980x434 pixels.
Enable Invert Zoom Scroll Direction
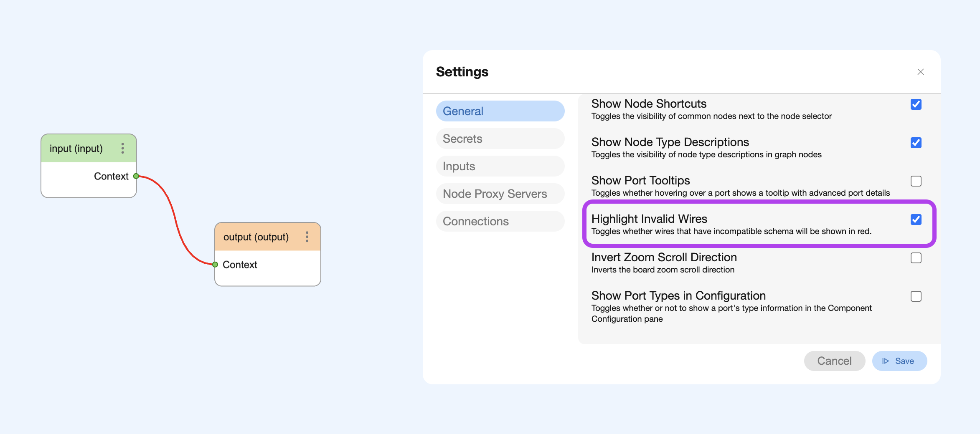[x=916, y=258]
